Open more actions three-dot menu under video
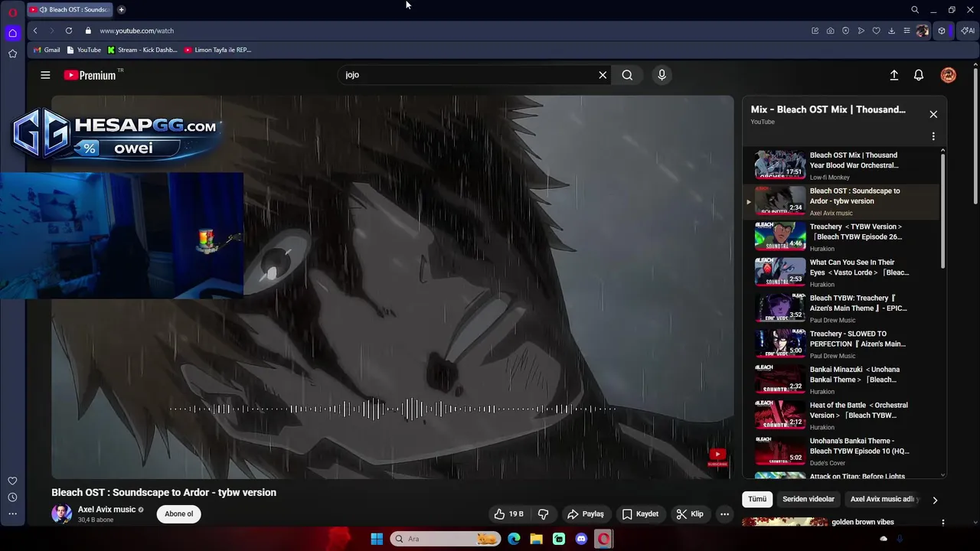 [x=724, y=514]
